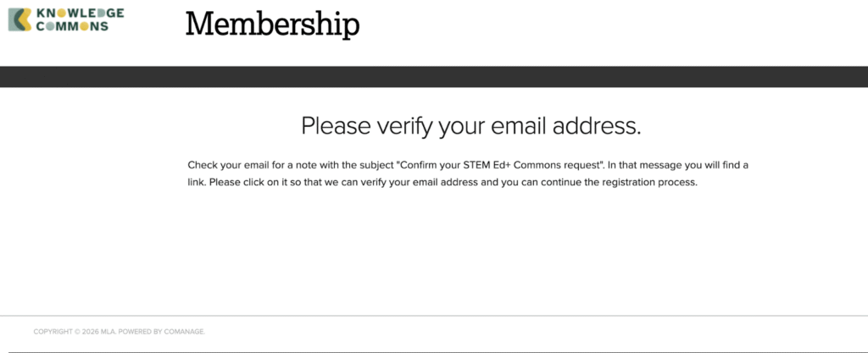
Task: Click the yellow dot in COMMONS
Action: coord(82,25)
